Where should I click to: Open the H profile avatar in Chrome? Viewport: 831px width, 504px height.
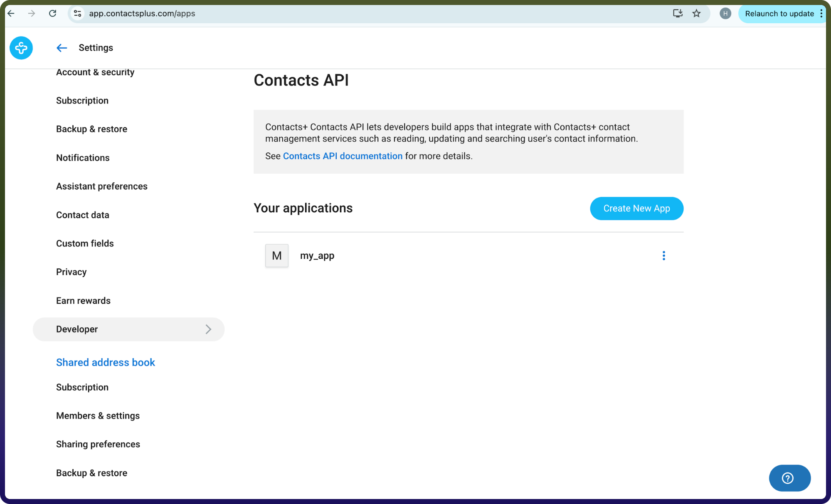click(725, 13)
